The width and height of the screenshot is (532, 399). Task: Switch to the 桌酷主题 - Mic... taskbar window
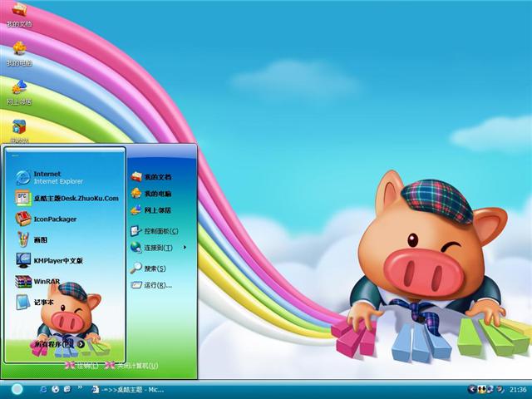(128, 390)
